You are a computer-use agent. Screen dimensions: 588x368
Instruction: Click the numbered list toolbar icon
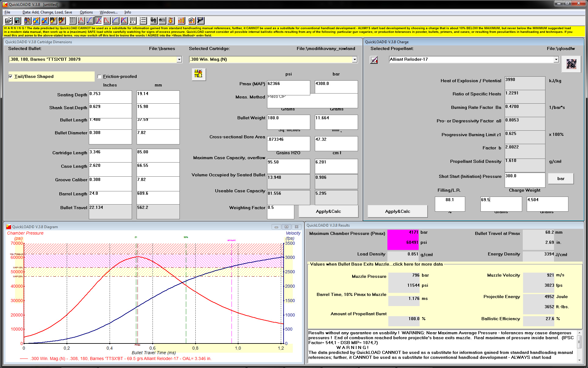[x=143, y=21]
